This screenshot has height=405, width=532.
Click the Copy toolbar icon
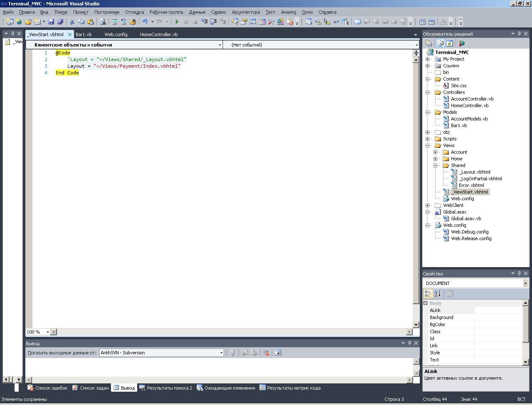81,22
